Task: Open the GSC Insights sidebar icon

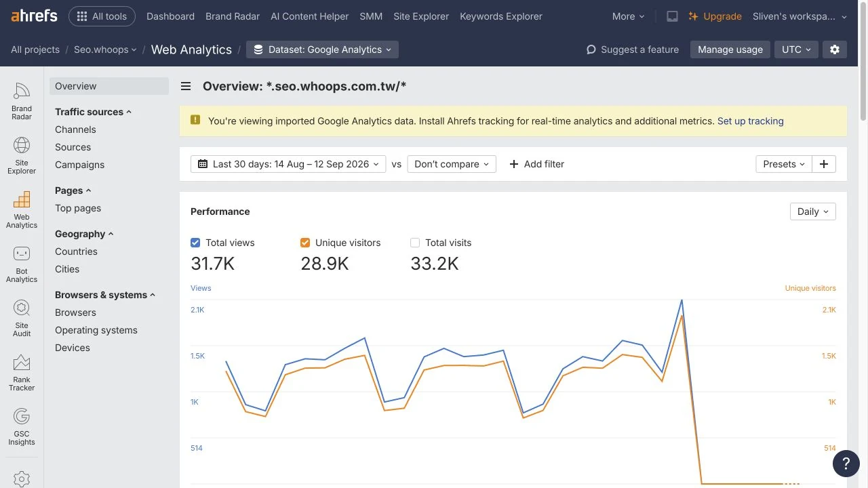Action: pos(22,426)
